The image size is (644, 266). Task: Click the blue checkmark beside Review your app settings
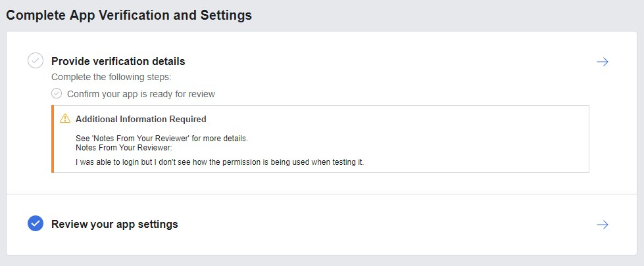click(36, 224)
